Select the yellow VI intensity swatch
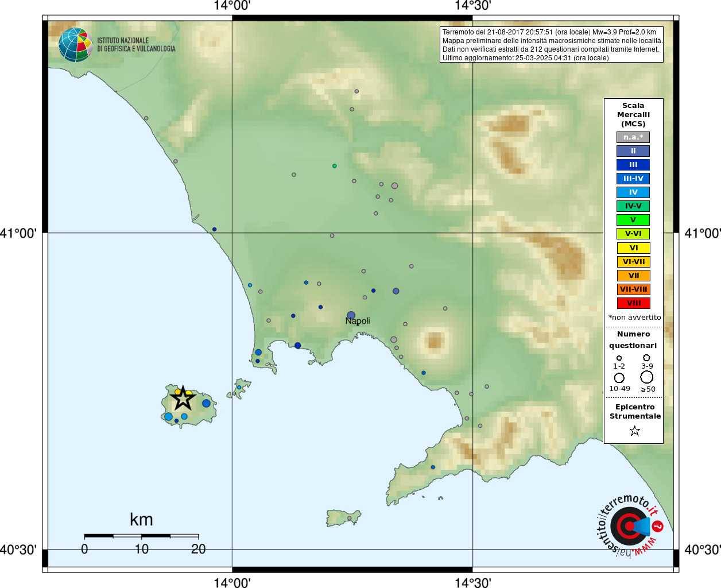 point(633,248)
